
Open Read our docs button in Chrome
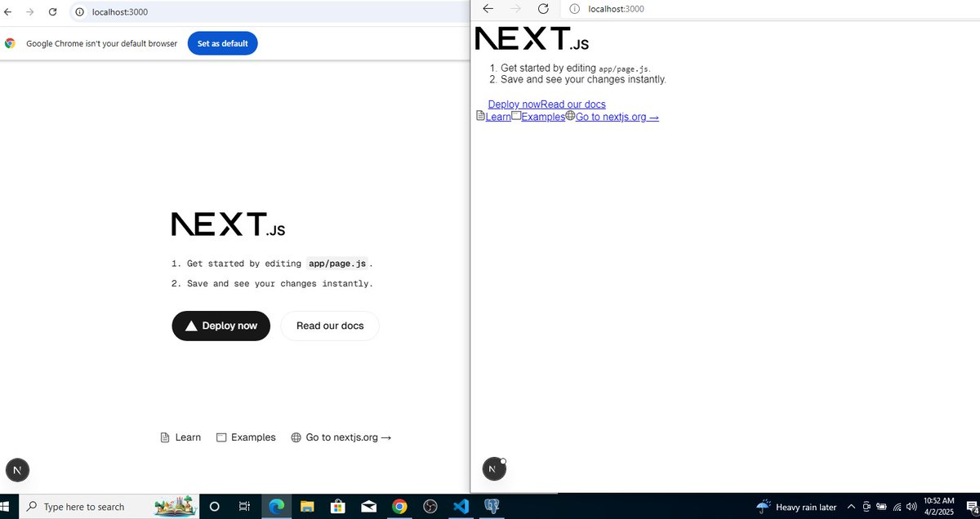[x=330, y=326]
